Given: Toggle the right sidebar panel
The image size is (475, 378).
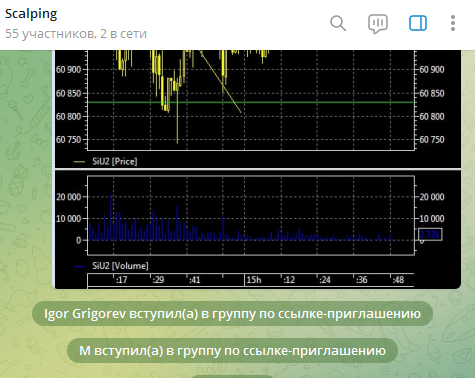Looking at the screenshot, I should pyautogui.click(x=418, y=23).
